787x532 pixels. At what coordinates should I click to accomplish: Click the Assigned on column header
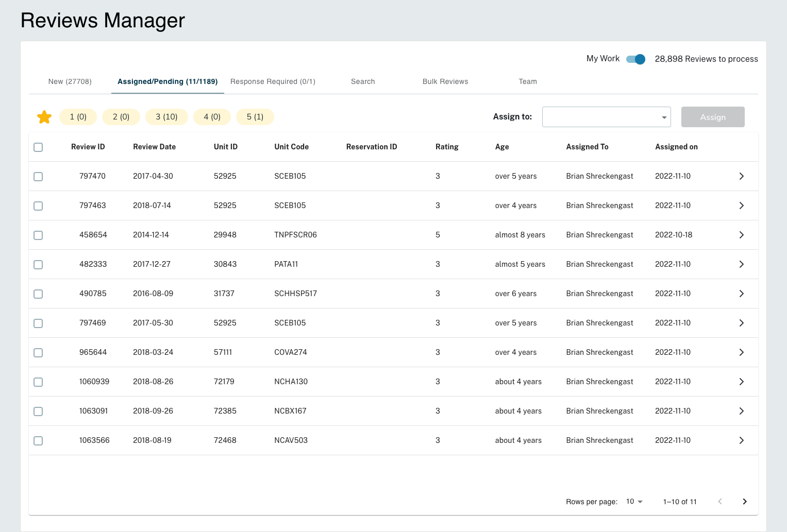point(677,147)
